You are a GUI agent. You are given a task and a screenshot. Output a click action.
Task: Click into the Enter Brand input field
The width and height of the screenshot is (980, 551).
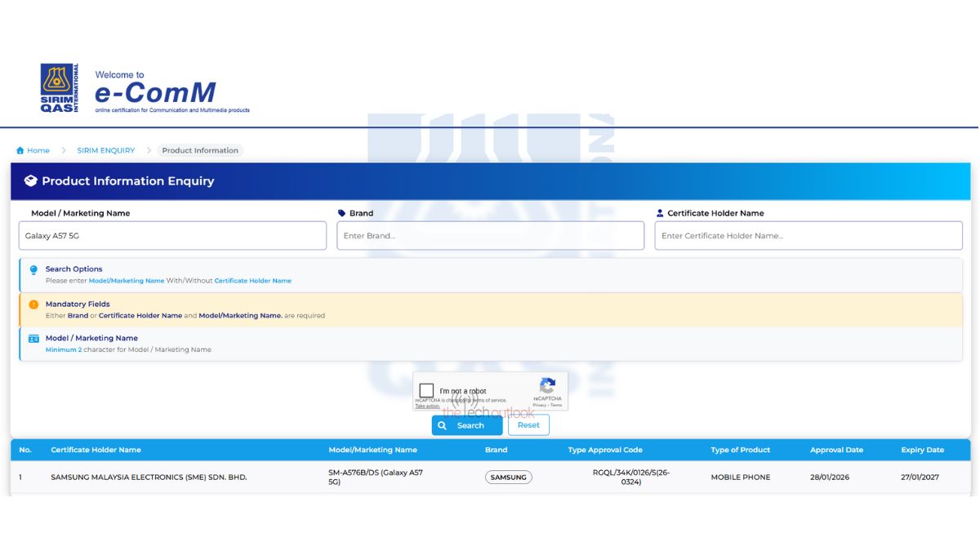pos(490,236)
